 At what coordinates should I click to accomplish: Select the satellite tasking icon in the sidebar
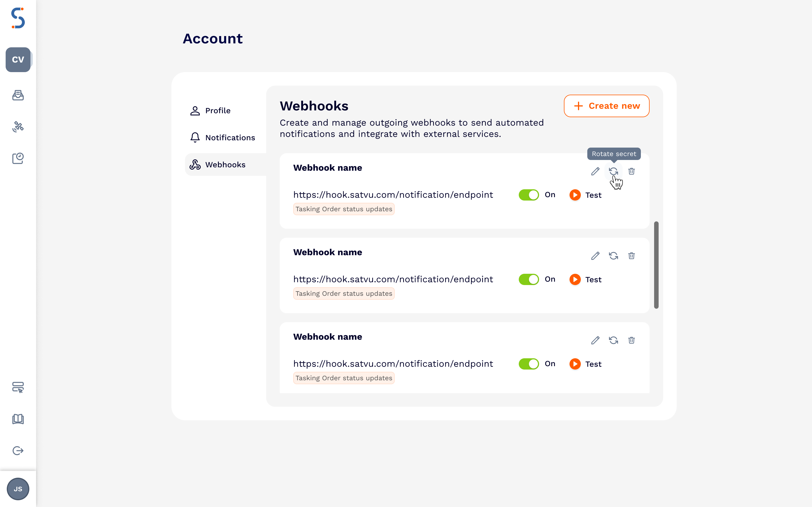click(18, 127)
